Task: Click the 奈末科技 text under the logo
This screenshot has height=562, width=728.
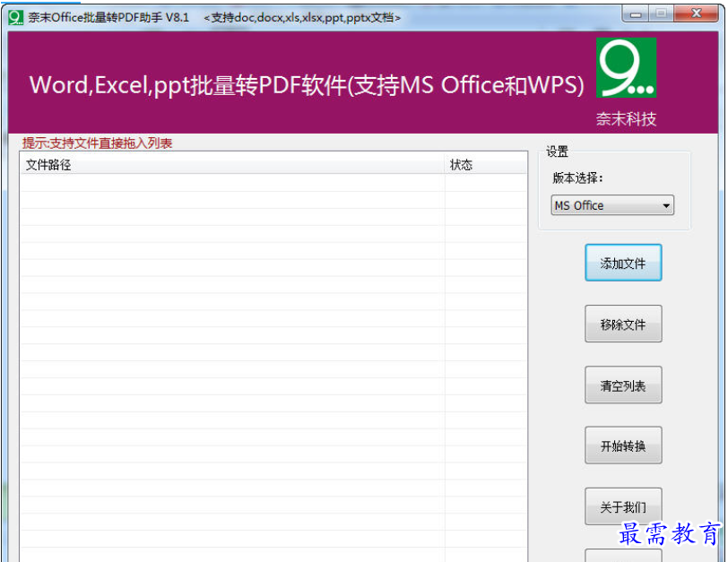Action: [626, 119]
